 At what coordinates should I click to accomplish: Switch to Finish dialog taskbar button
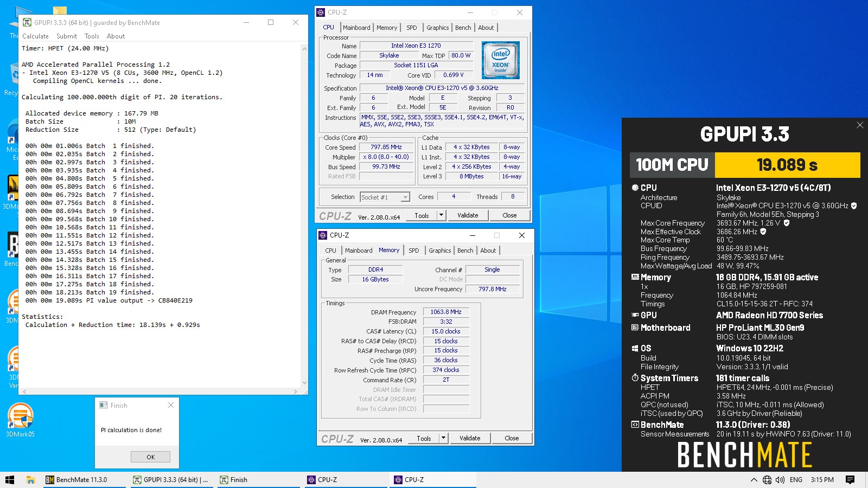point(259,480)
